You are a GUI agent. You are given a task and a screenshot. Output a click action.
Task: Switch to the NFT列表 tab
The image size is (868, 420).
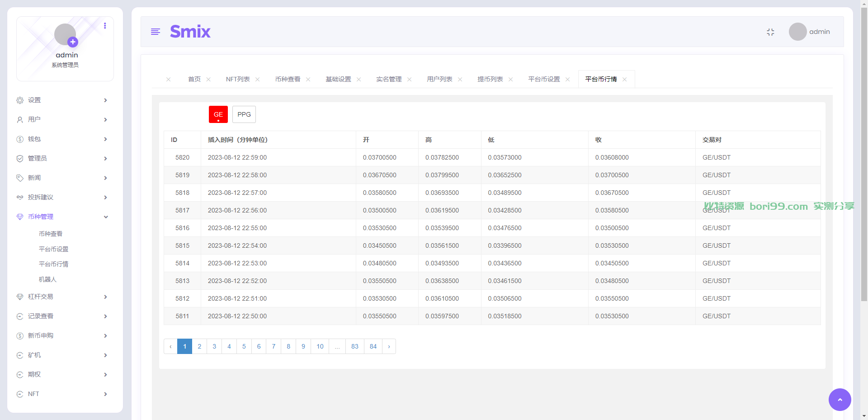tap(238, 79)
